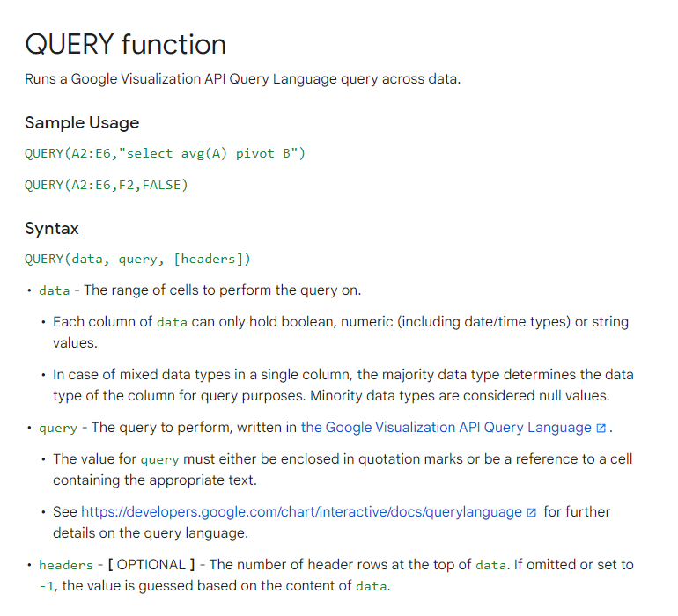678x616 pixels.
Task: Click the Sample Usage heading
Action: tap(82, 123)
